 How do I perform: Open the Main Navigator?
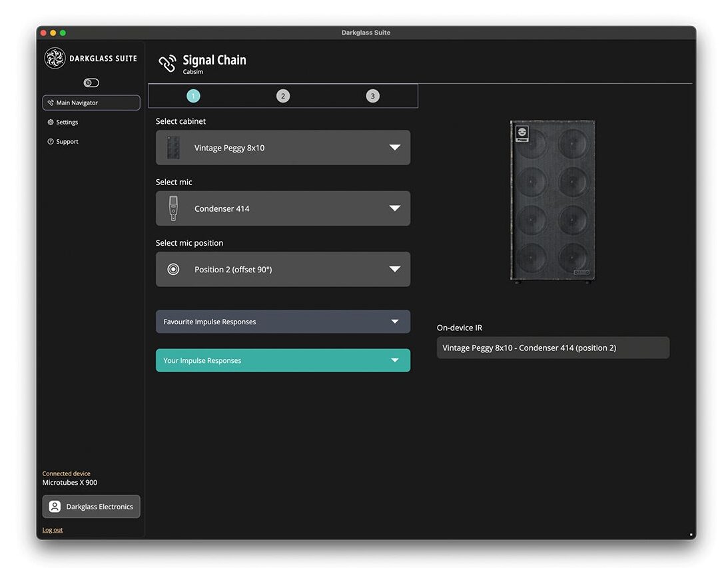[x=91, y=103]
